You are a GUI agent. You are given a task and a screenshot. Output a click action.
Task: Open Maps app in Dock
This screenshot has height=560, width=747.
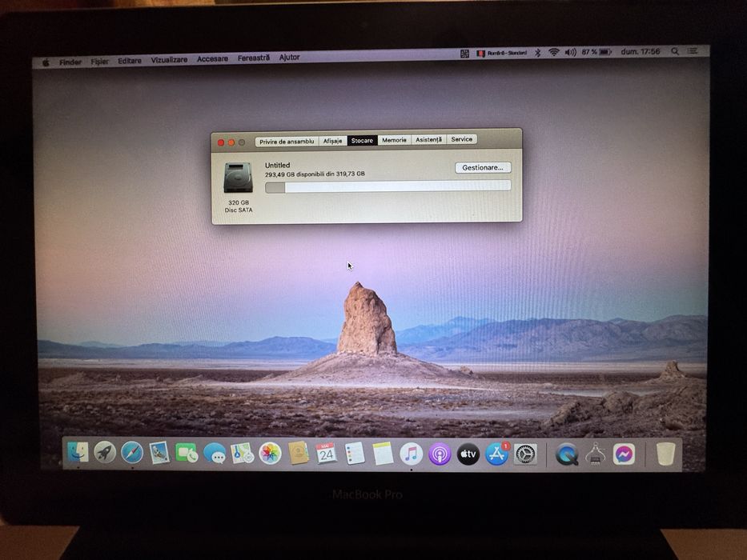(x=242, y=454)
